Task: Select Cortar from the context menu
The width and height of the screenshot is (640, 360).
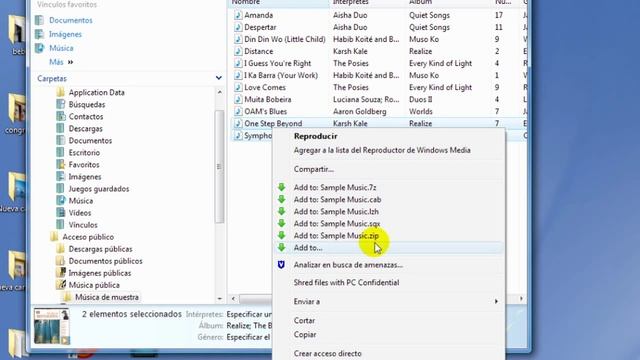Action: coord(304,321)
